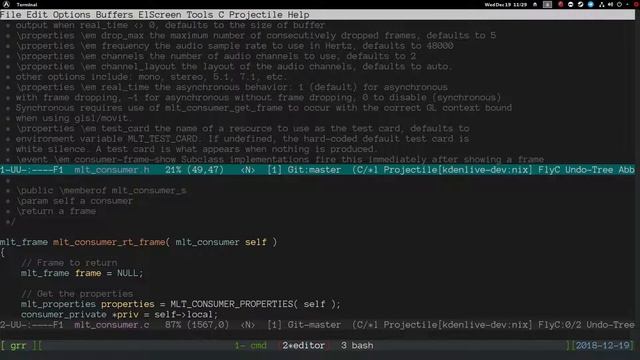Screen dimensions: 640x360
Task: Switch to the 1- cmd screen window
Action: 250,346
